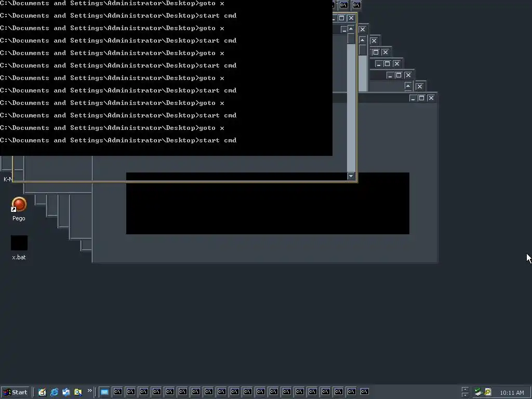The image size is (532, 399).
Task: Click the first quick launch icon beside Start
Action: tap(42, 392)
